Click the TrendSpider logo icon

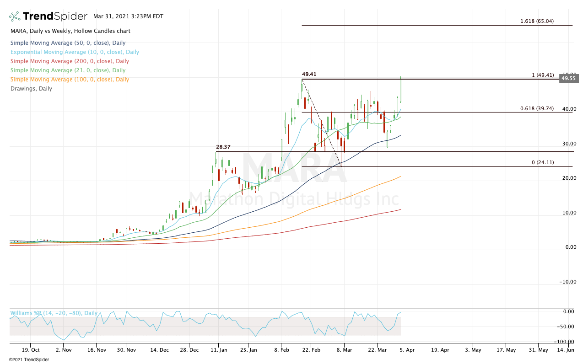click(x=15, y=16)
